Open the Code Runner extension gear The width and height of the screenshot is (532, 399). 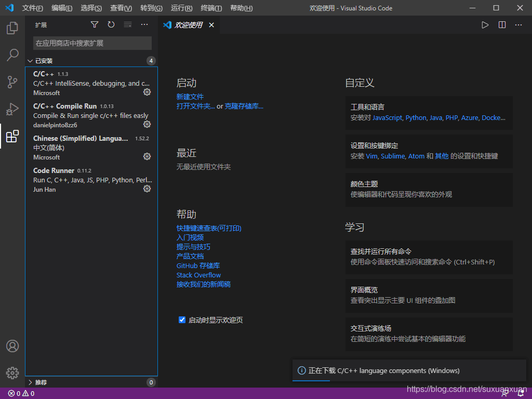[147, 189]
